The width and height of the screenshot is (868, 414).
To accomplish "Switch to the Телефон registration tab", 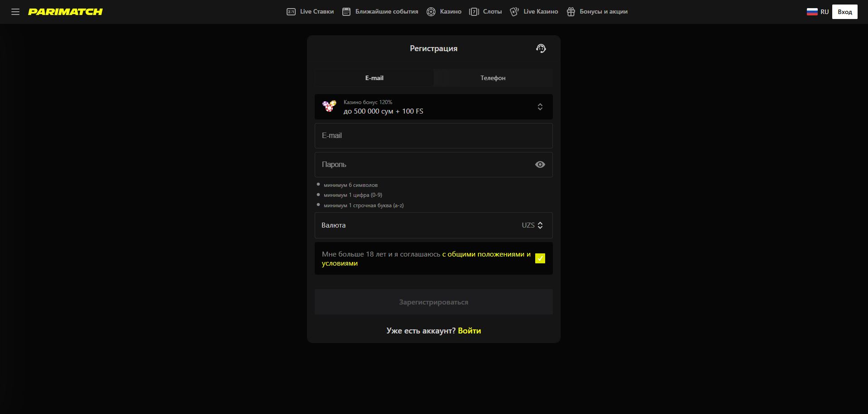I will [493, 78].
